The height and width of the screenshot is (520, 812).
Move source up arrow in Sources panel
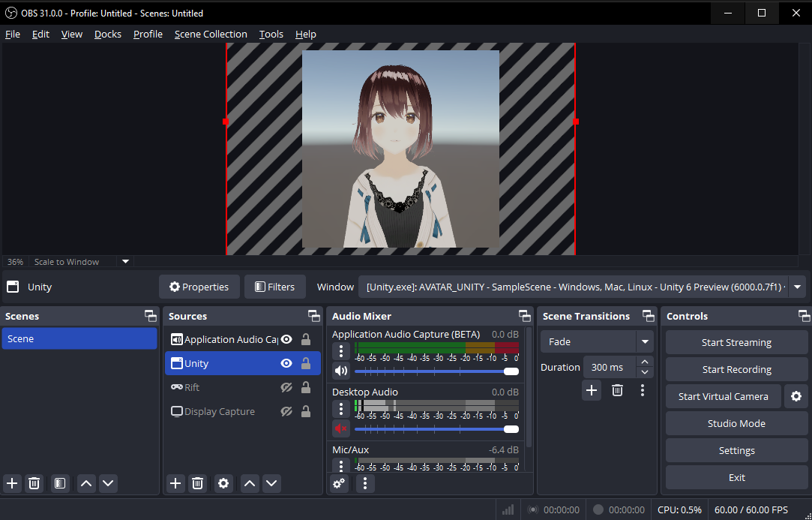click(250, 484)
